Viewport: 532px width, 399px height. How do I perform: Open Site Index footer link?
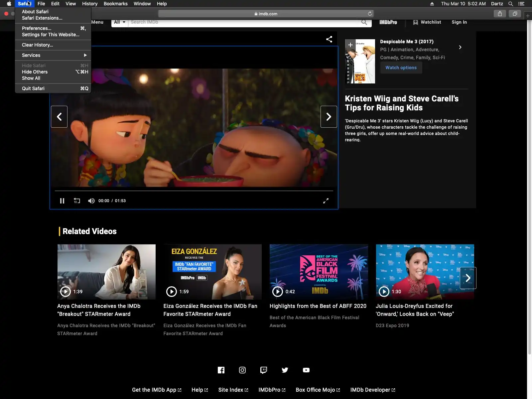click(x=233, y=390)
